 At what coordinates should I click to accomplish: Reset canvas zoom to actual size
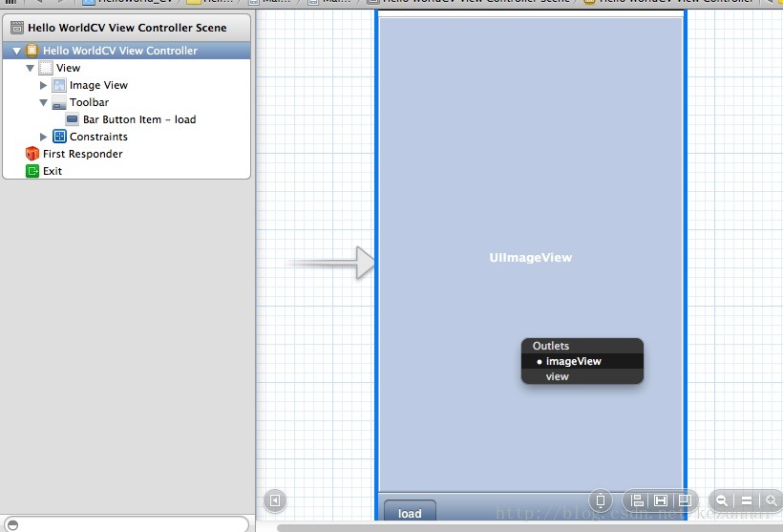[x=747, y=500]
